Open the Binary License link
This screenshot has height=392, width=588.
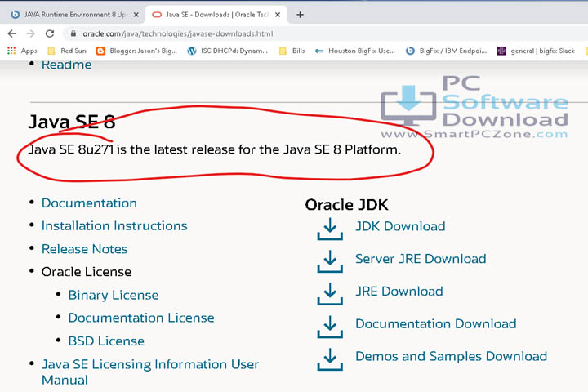tap(114, 295)
